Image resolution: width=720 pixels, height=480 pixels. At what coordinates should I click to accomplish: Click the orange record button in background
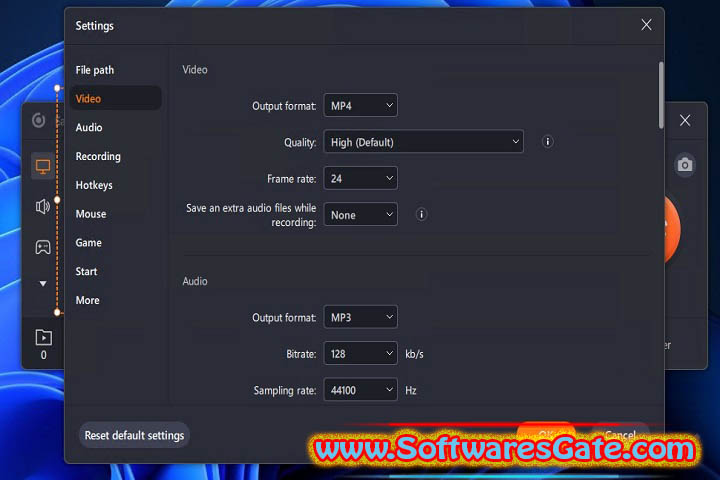pos(672,229)
